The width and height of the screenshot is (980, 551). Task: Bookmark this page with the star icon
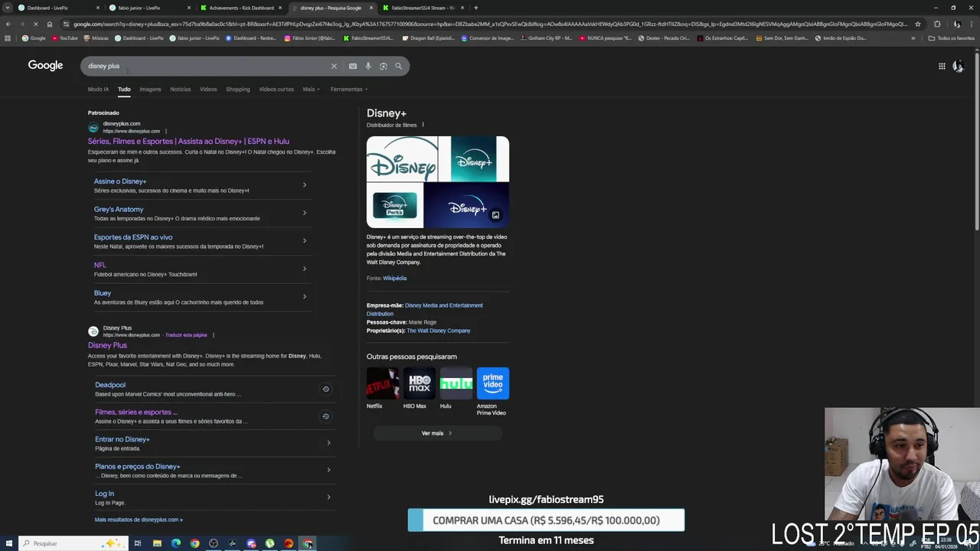pyautogui.click(x=918, y=24)
